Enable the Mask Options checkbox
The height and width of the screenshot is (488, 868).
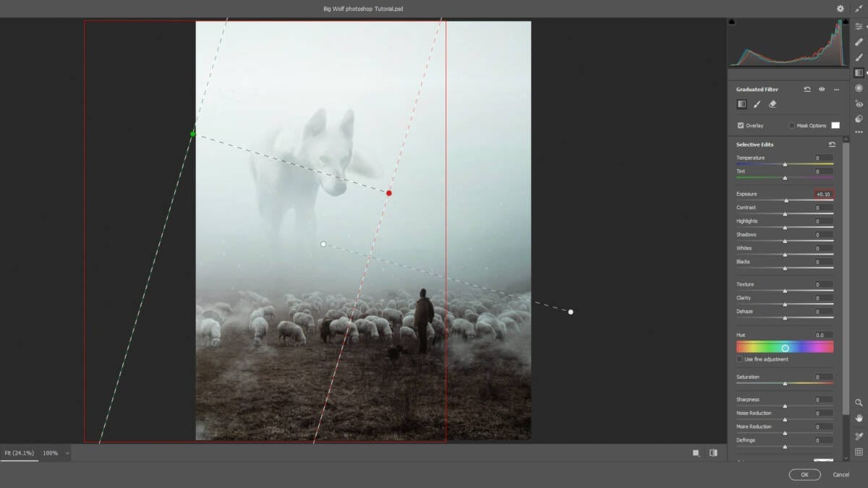click(792, 126)
